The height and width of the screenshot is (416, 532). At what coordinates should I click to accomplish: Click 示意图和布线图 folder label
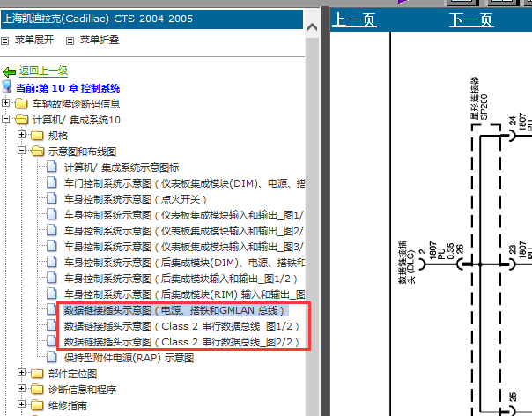[x=82, y=152]
